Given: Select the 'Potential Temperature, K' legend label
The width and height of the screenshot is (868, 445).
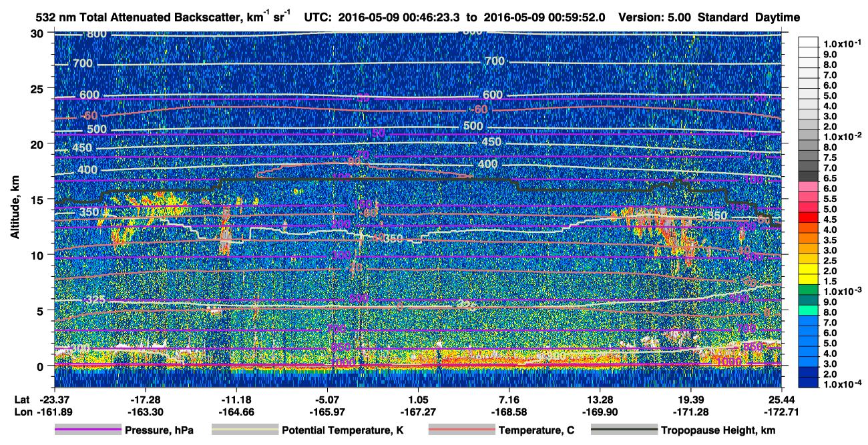Looking at the screenshot, I should click(343, 430).
